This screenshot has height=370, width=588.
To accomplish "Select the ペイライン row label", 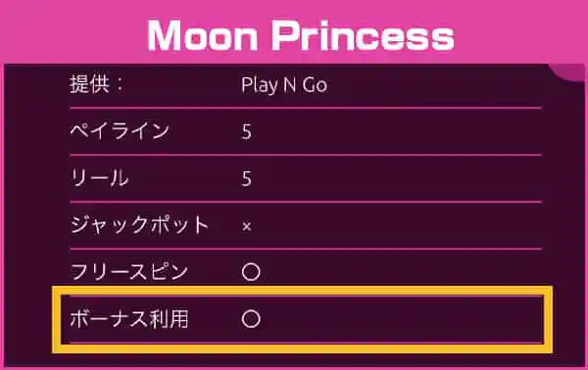I will click(x=120, y=131).
